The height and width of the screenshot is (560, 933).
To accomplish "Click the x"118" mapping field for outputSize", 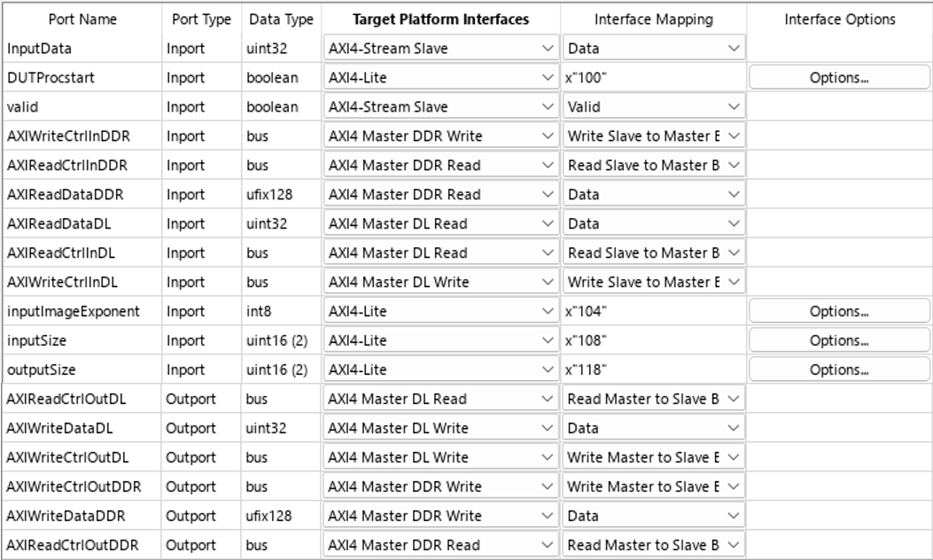I will click(653, 370).
